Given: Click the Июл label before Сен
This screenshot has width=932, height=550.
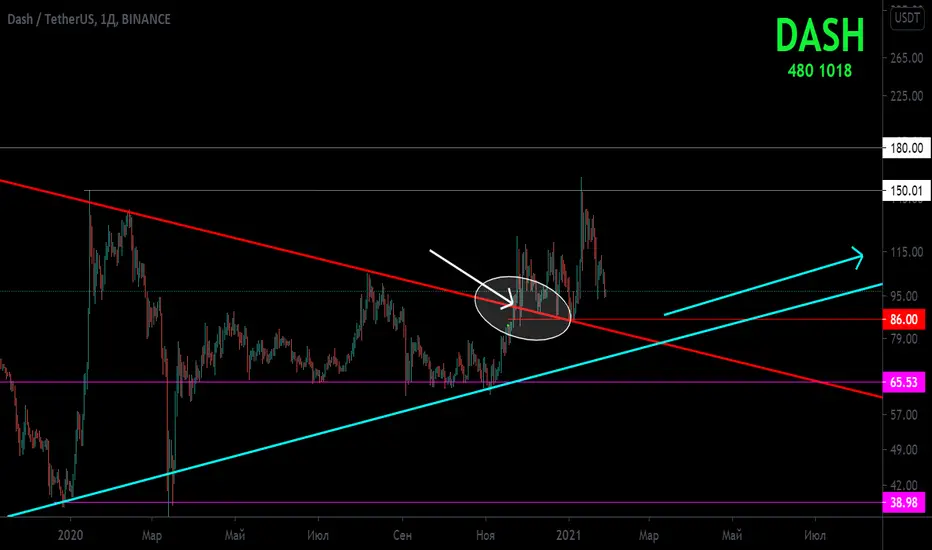Looking at the screenshot, I should coord(318,535).
